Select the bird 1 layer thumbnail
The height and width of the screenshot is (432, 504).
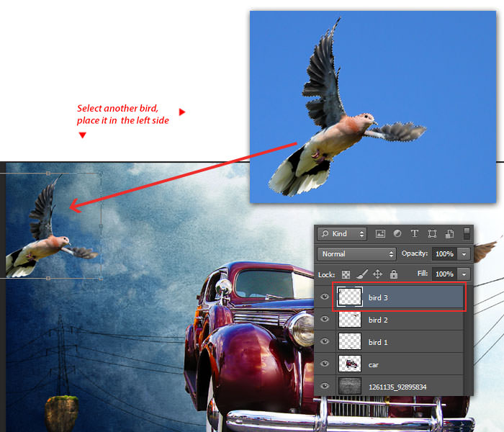tap(350, 341)
